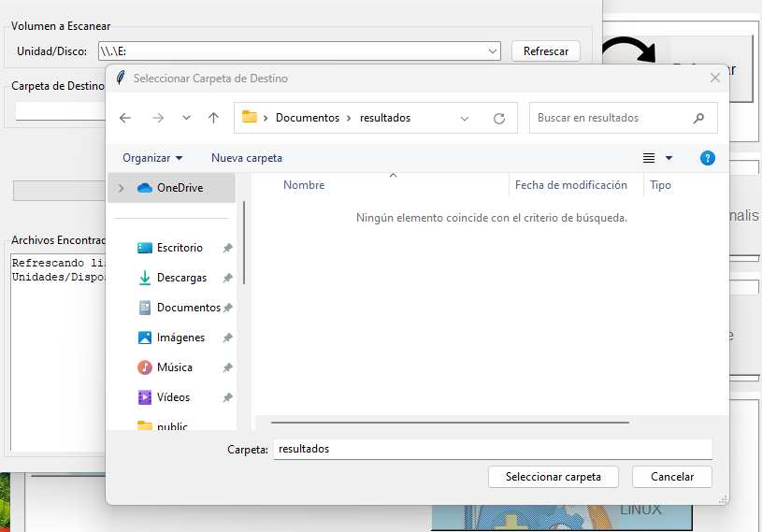762x532 pixels.
Task: Refresh the resultados folder view
Action: 499,118
